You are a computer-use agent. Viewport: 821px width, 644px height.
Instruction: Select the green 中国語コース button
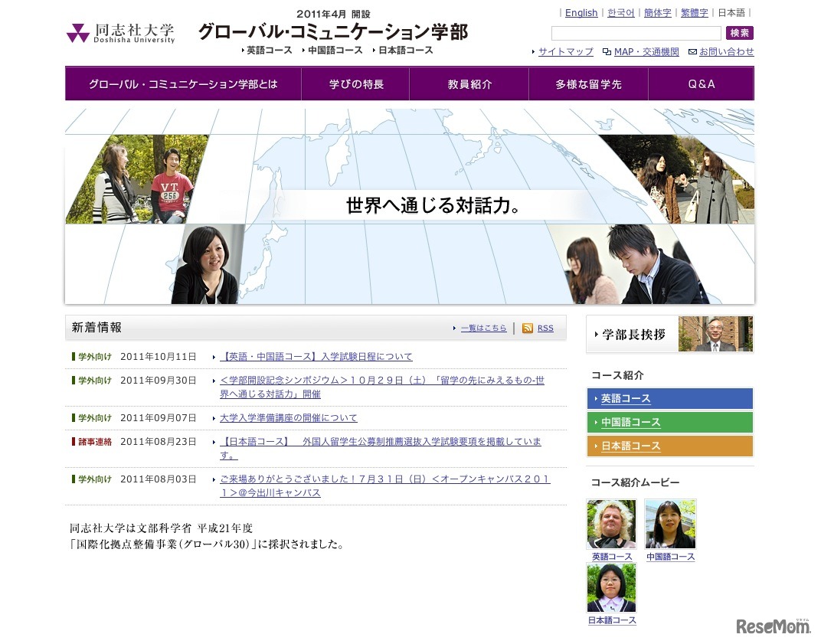click(x=669, y=423)
